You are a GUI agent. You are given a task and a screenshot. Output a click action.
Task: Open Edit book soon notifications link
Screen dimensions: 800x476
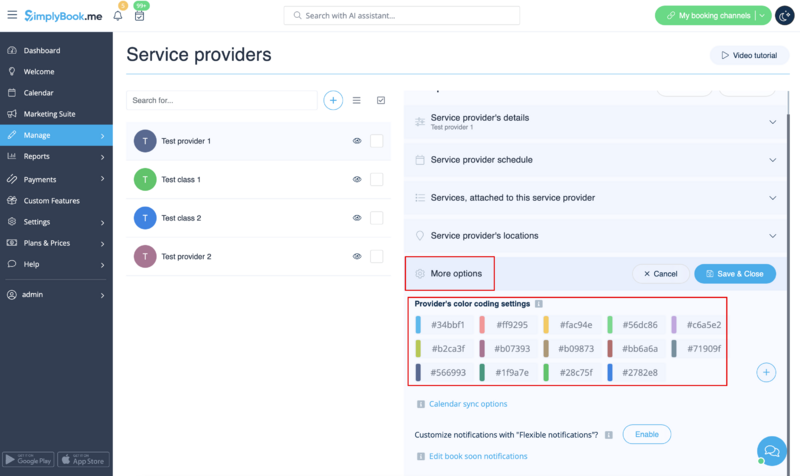pyautogui.click(x=478, y=457)
